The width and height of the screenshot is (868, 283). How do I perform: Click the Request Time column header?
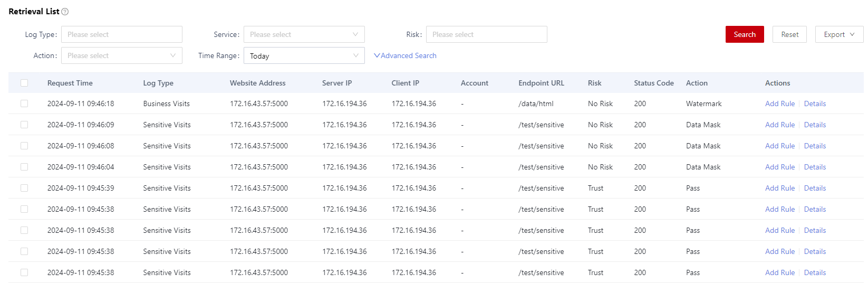pyautogui.click(x=70, y=83)
